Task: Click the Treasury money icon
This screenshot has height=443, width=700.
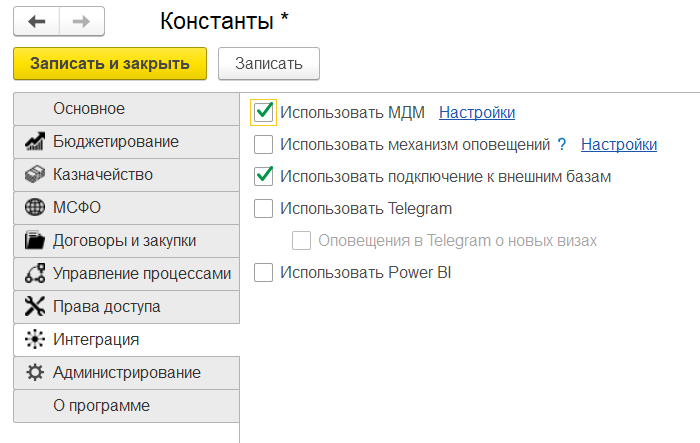Action: [x=35, y=175]
